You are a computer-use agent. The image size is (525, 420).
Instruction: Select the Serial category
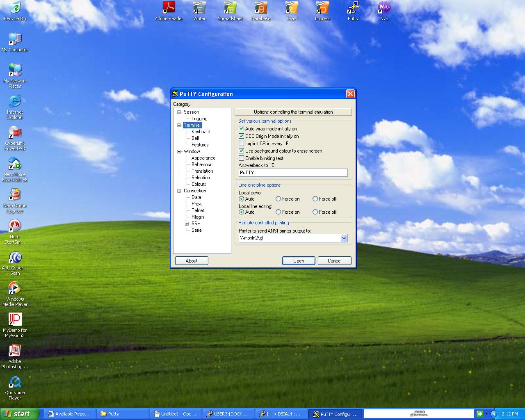197,230
